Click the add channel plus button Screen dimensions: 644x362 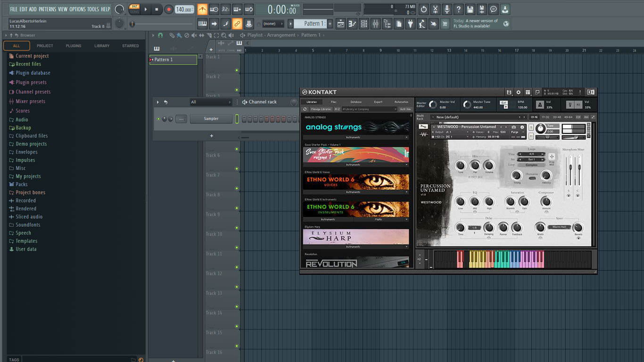[x=211, y=136]
